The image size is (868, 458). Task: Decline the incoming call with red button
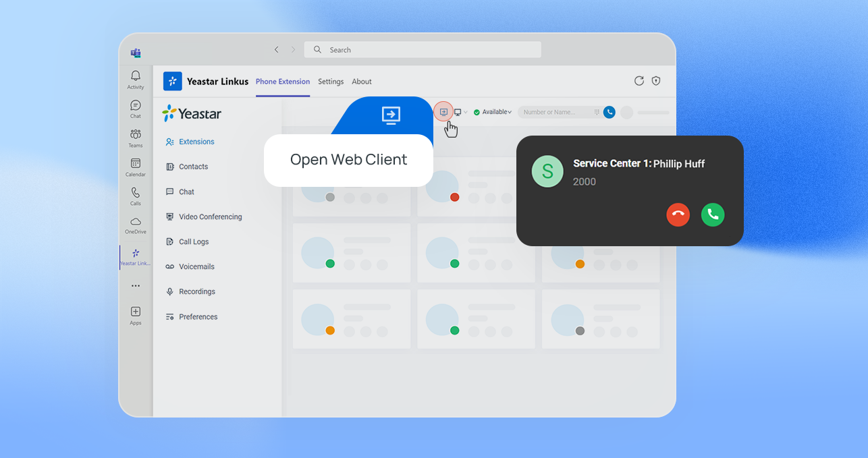click(x=678, y=214)
